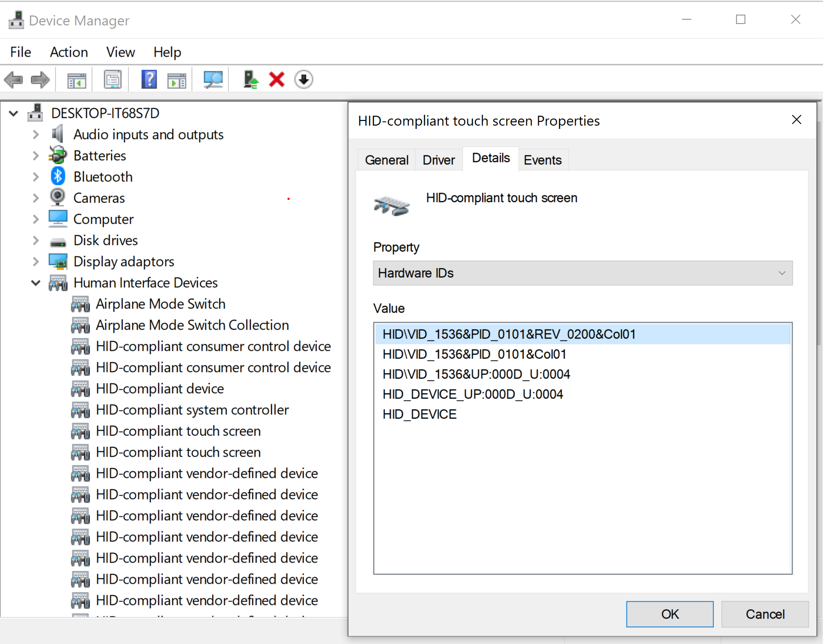Expand the Display adaptors category

[36, 262]
